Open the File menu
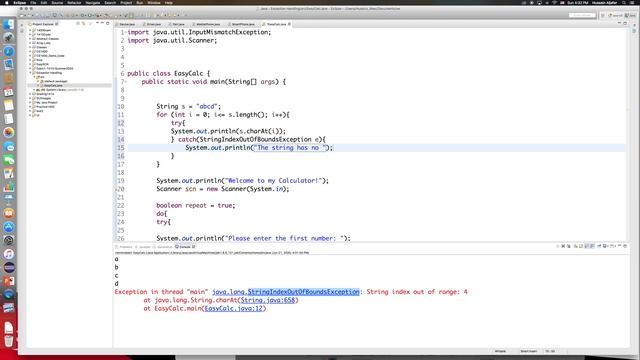 coord(33,3)
